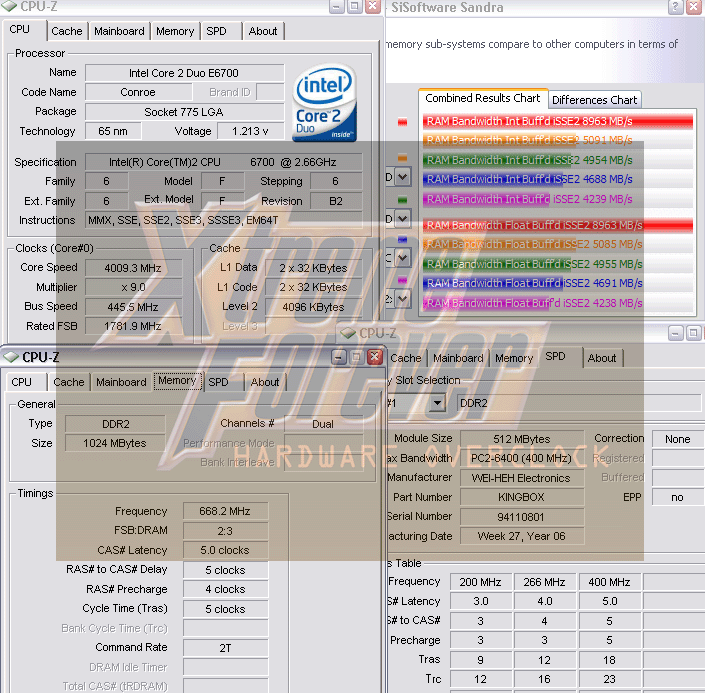The width and height of the screenshot is (705, 693).
Task: Open the Mainboard tab in the top CPU-Z window
Action: (x=119, y=31)
